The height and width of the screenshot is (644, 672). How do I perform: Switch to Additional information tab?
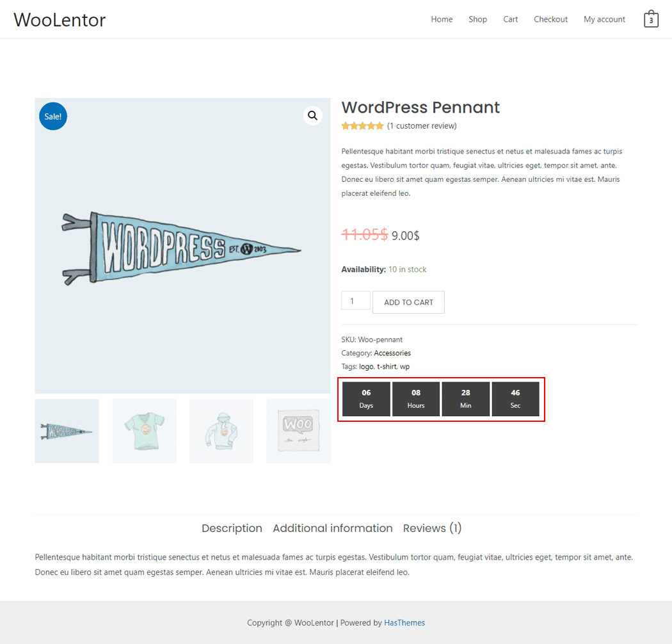(333, 528)
